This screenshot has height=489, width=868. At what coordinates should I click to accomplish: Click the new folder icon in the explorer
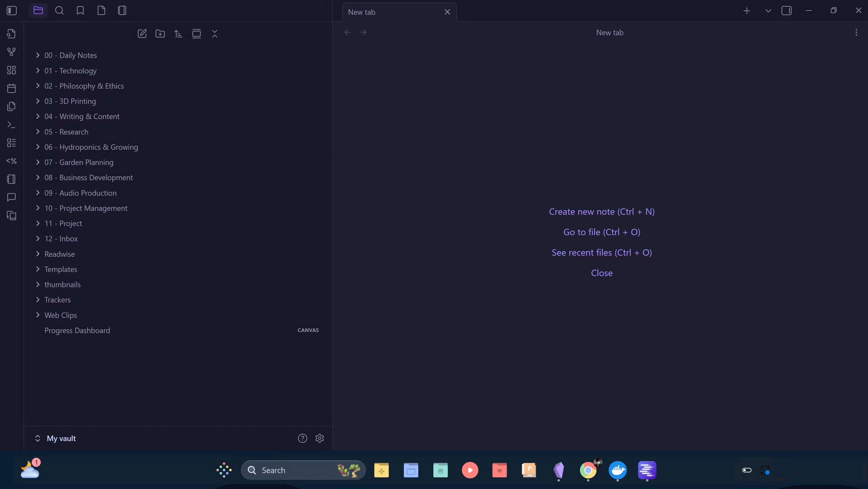160,34
